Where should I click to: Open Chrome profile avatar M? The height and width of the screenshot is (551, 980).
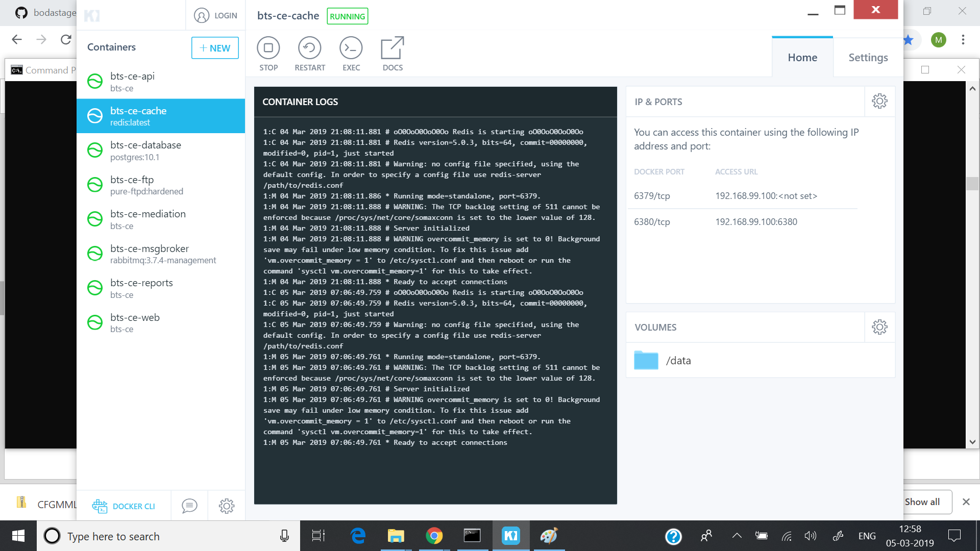[938, 39]
